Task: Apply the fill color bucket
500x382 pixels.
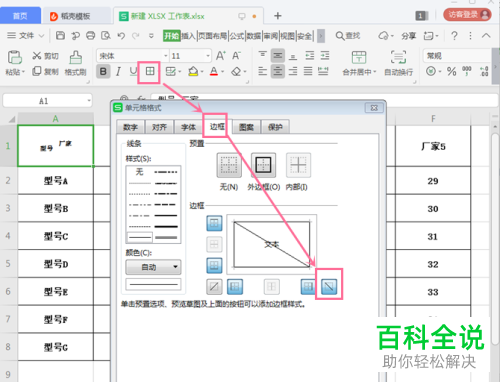Action: 193,71
